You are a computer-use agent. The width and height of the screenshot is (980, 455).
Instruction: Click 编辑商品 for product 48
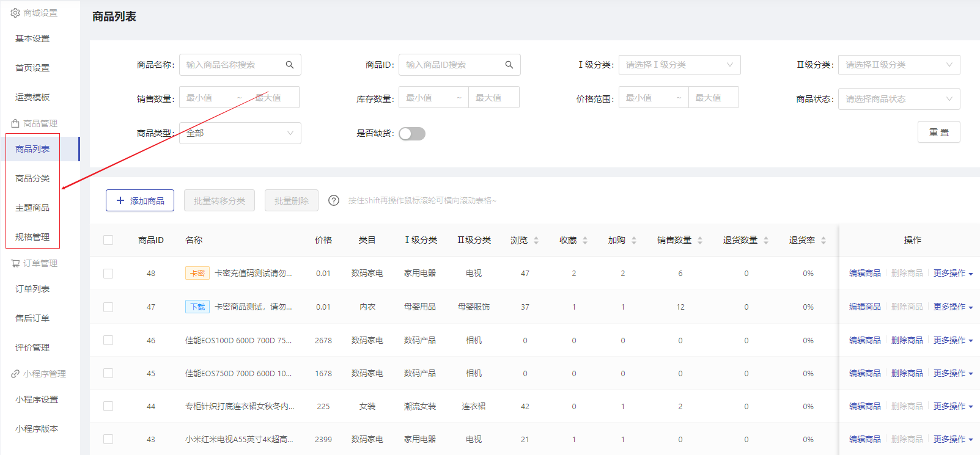click(865, 273)
